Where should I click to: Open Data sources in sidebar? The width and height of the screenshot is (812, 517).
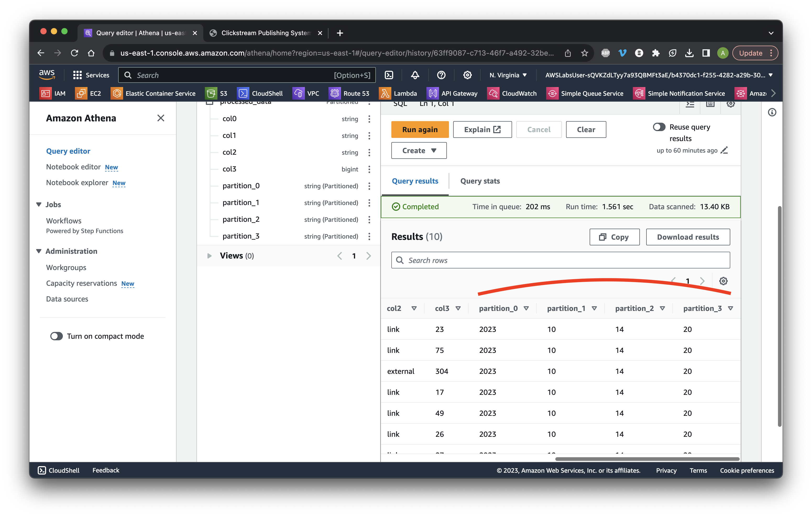pos(67,299)
